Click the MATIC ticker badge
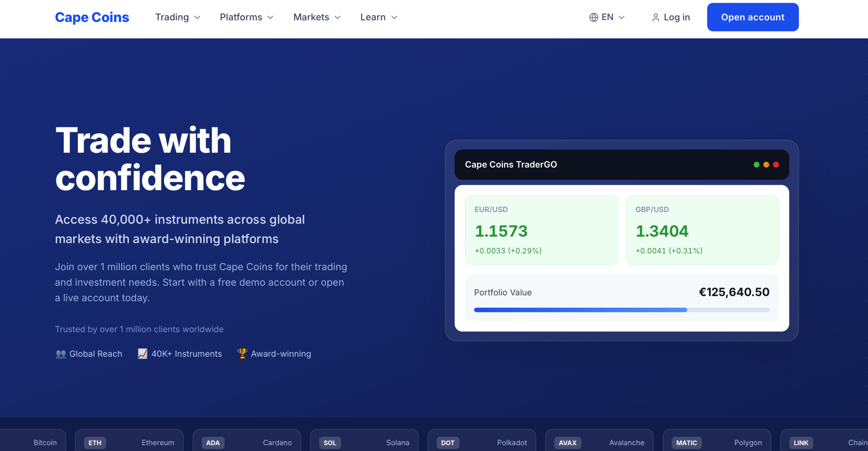 point(687,443)
